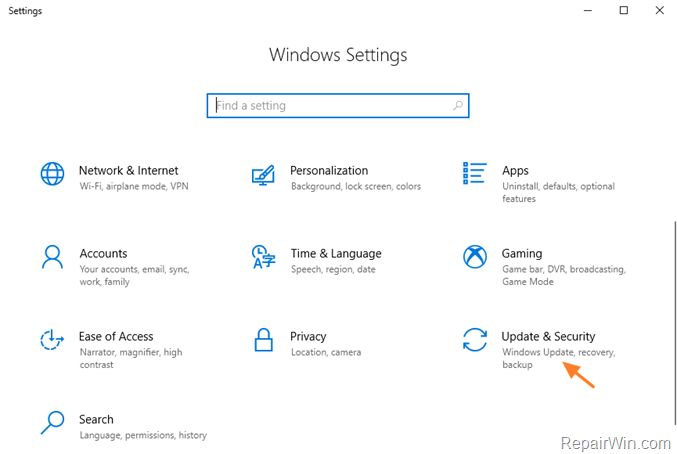Click 'Language, permissions, history' description
This screenshot has height=454, width=677.
pyautogui.click(x=143, y=435)
